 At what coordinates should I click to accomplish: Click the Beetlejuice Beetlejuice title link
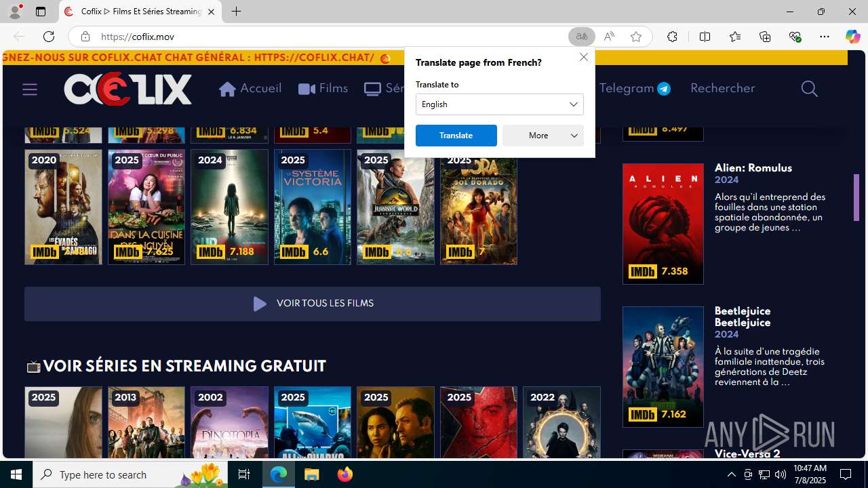(x=743, y=317)
